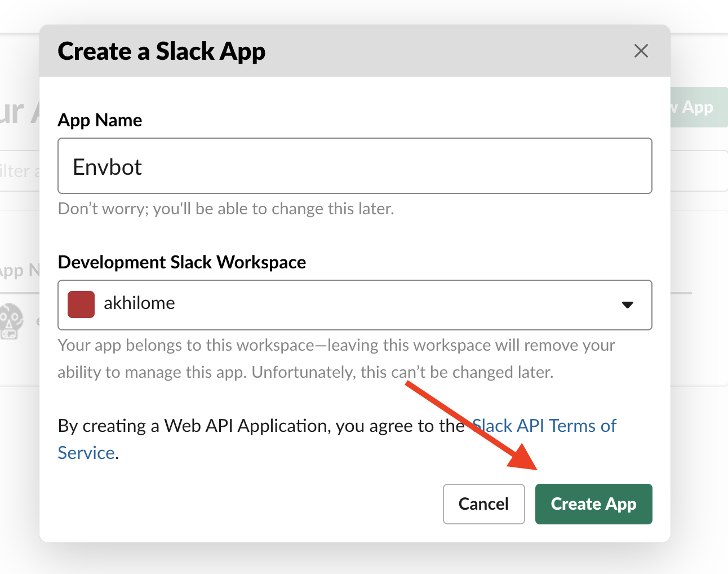Click the "App Name" label
Viewport: 728px width, 574px height.
(100, 120)
